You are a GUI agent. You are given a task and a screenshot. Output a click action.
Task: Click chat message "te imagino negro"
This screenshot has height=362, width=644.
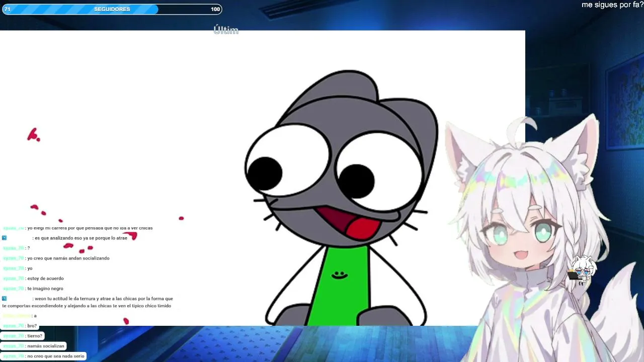tap(45, 289)
